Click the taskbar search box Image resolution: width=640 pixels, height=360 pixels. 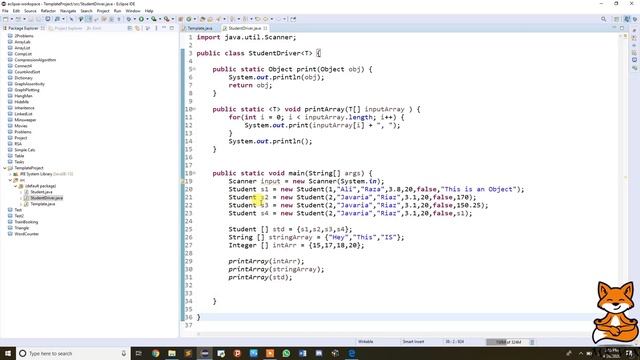[x=73, y=353]
